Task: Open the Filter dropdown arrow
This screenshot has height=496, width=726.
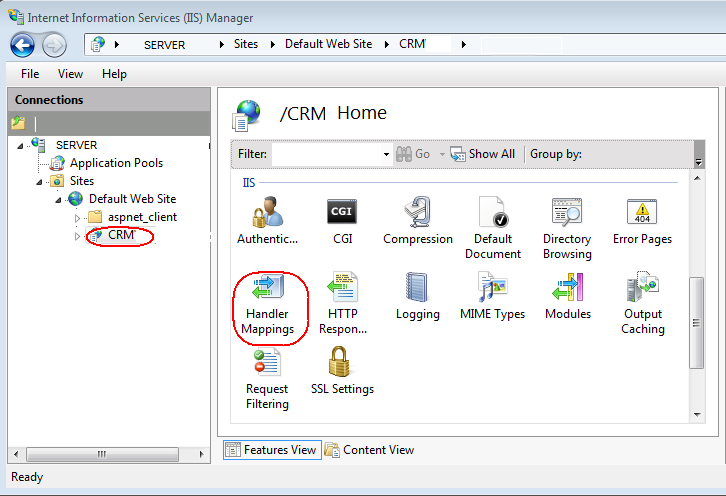Action: [386, 155]
